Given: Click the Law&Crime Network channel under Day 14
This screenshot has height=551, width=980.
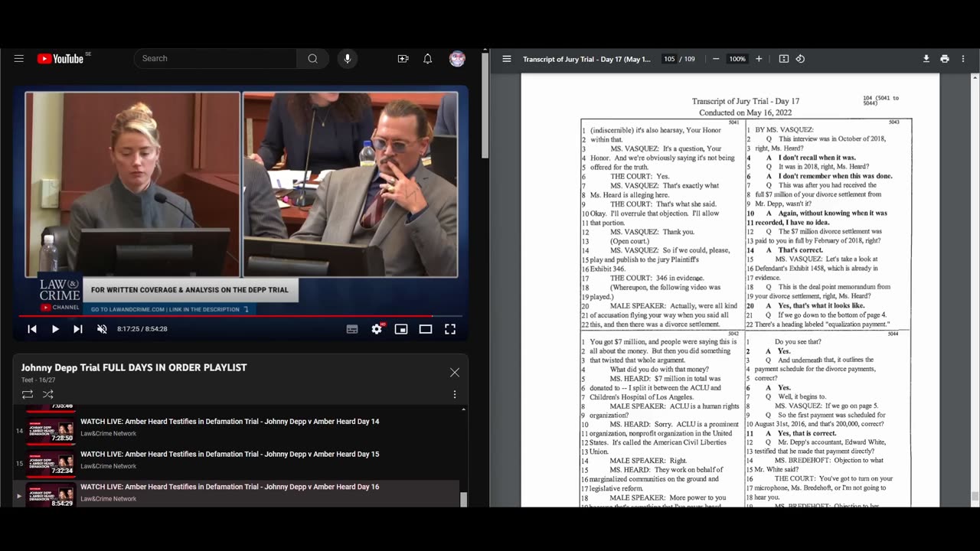Looking at the screenshot, I should (109, 433).
